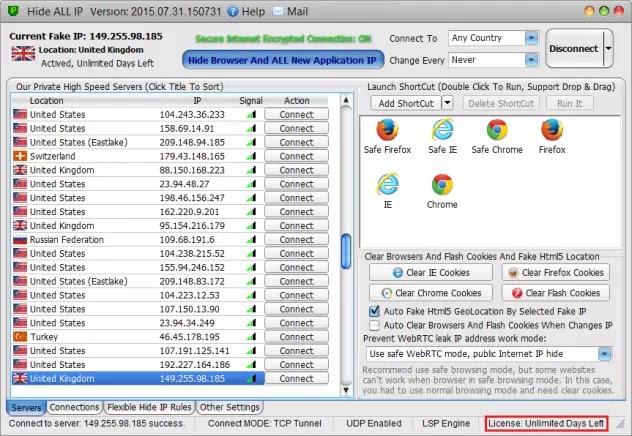Click Hide Browser And ALL New Application IP
This screenshot has width=632, height=436.
pos(283,60)
